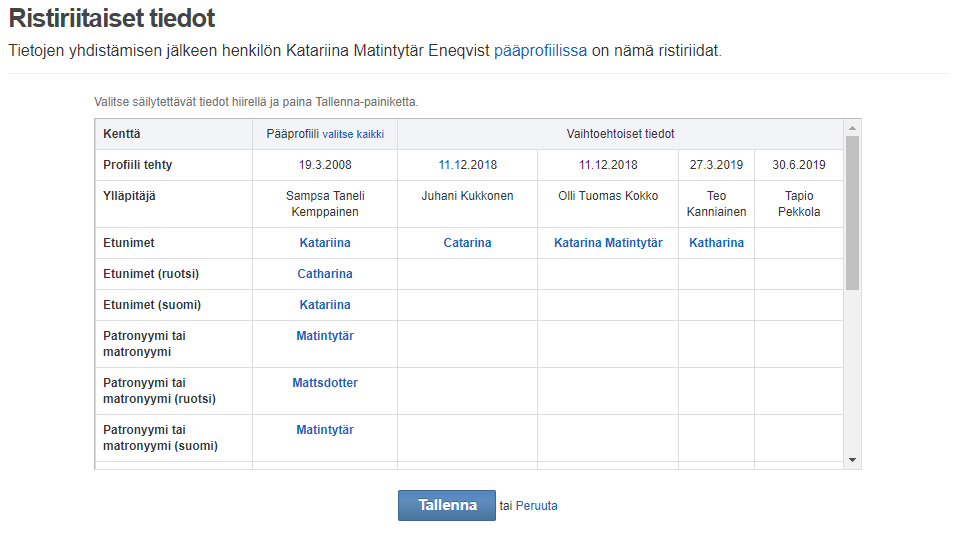Viewport: 959px width, 533px height.
Task: Click the Tallenna save button
Action: pyautogui.click(x=446, y=505)
